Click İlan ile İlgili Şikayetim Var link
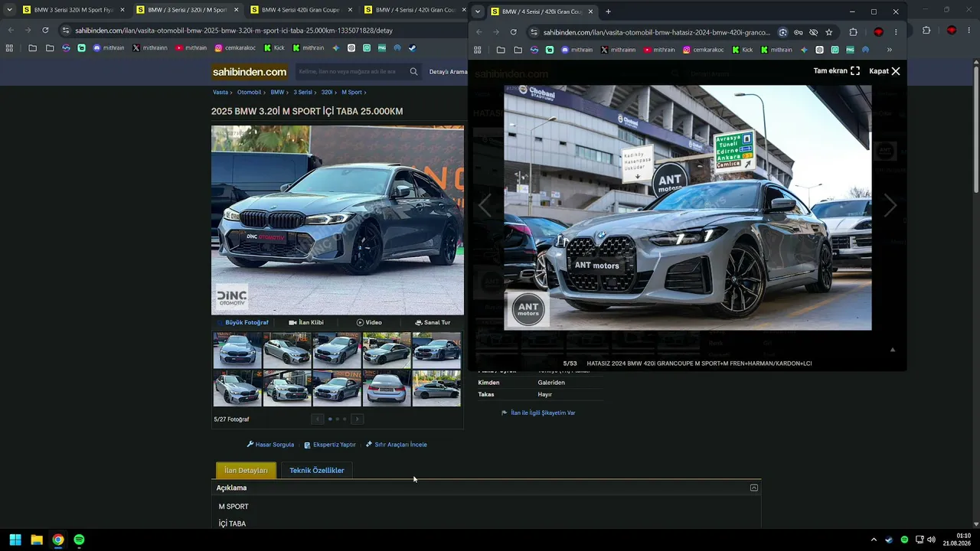The width and height of the screenshot is (980, 551). point(538,412)
